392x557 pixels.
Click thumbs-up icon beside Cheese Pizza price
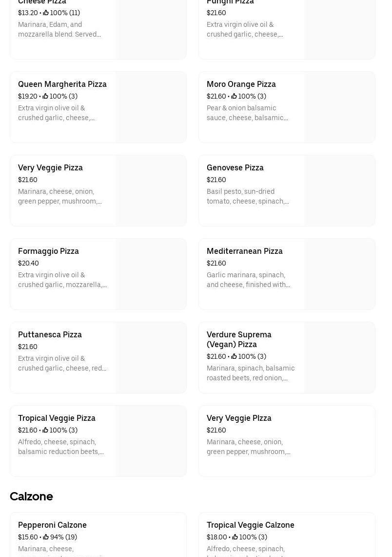coord(46,13)
